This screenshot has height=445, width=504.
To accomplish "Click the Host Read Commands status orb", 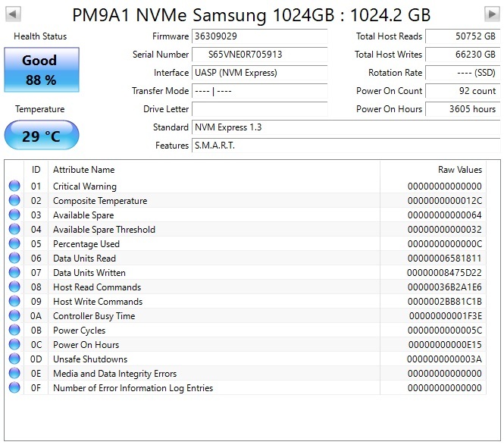I will click(x=14, y=287).
